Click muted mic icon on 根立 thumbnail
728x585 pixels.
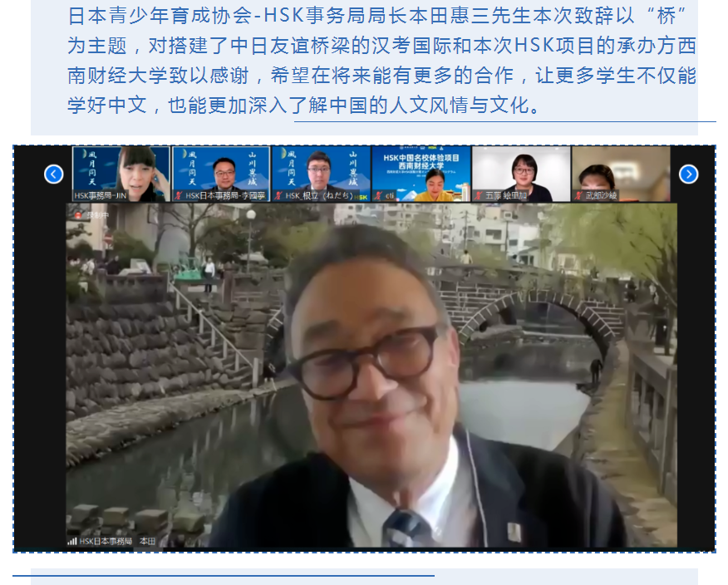pos(278,195)
